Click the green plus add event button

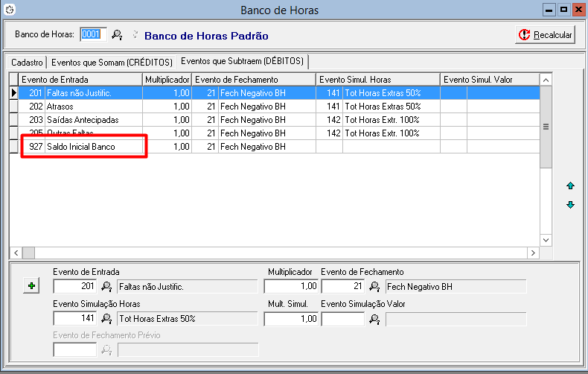(x=31, y=286)
